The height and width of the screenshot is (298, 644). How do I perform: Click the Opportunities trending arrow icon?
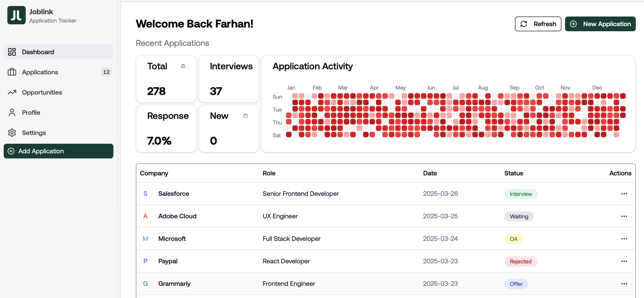[x=12, y=93]
